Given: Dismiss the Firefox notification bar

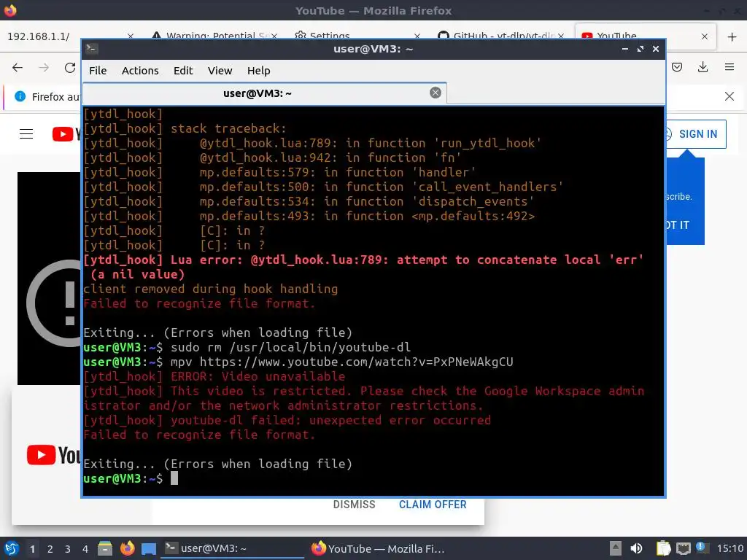Looking at the screenshot, I should coord(729,96).
